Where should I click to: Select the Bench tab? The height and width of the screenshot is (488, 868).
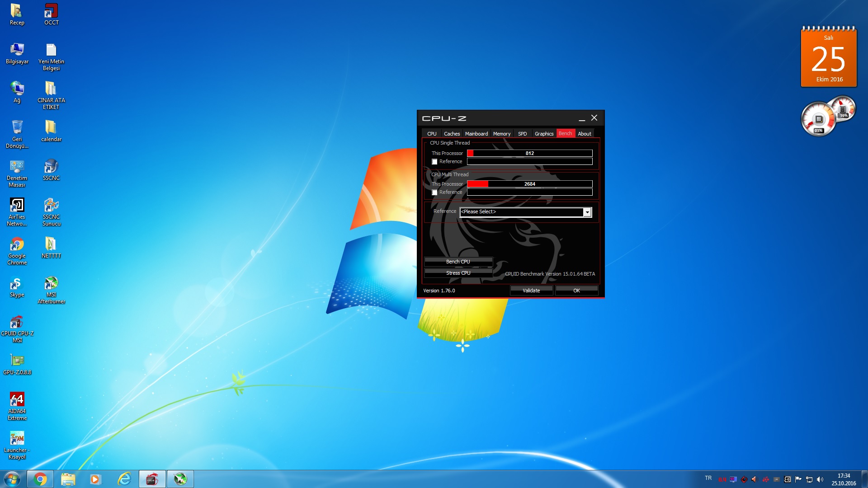coord(565,133)
